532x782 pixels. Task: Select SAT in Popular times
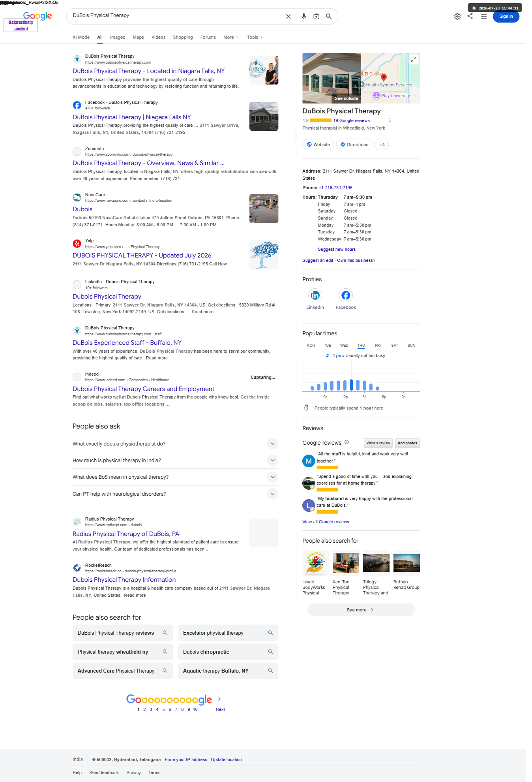pos(395,346)
